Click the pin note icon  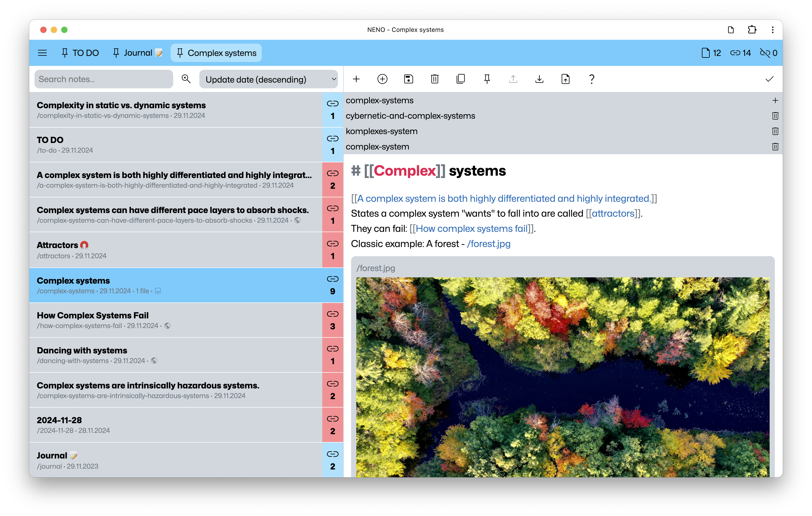pyautogui.click(x=487, y=79)
